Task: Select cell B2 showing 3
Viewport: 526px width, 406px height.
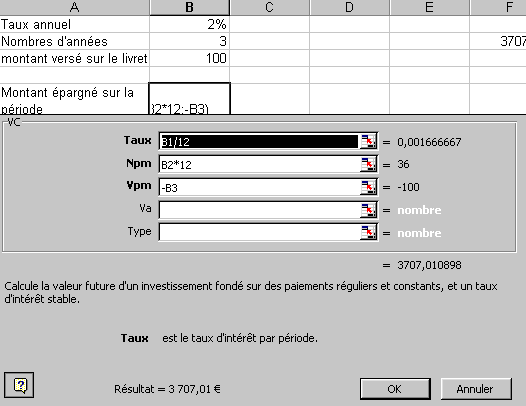Action: pyautogui.click(x=190, y=41)
